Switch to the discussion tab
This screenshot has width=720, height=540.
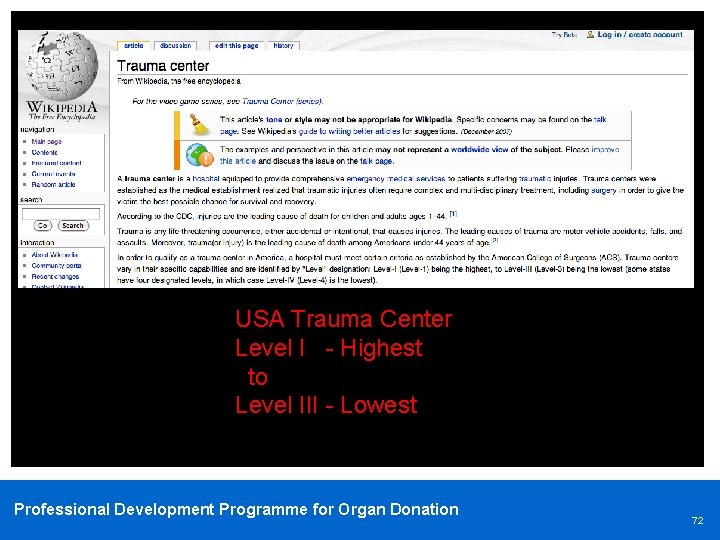pos(175,45)
